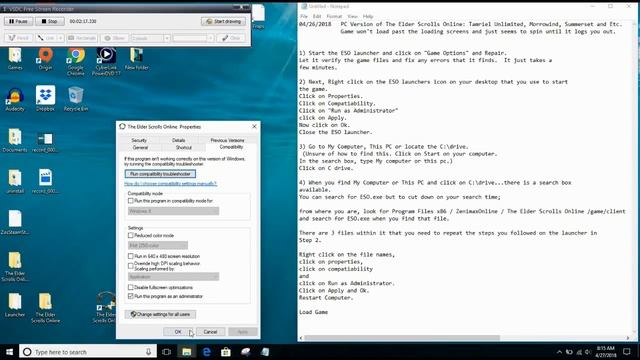640x360 pixels.
Task: Switch to the Security tab in Properties
Action: click(139, 140)
